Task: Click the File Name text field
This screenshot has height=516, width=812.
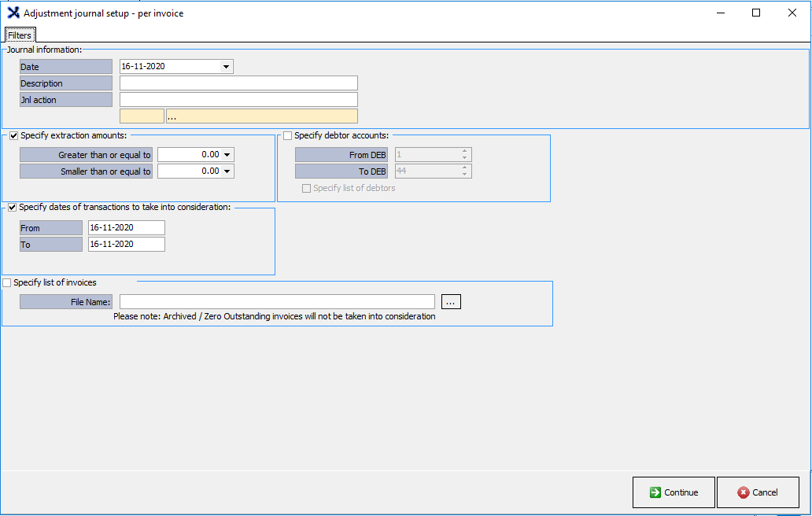Action: point(277,302)
